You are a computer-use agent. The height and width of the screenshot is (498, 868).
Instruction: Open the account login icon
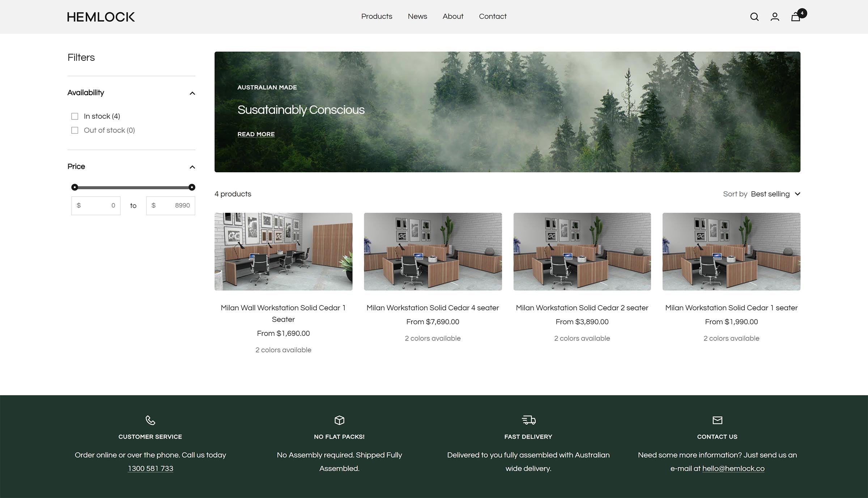pos(775,17)
